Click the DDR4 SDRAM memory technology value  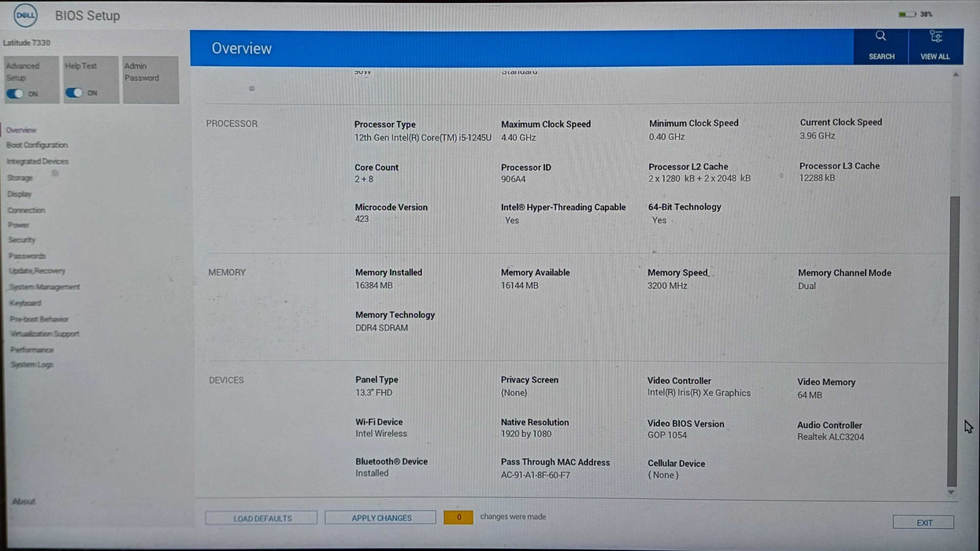pyautogui.click(x=381, y=328)
